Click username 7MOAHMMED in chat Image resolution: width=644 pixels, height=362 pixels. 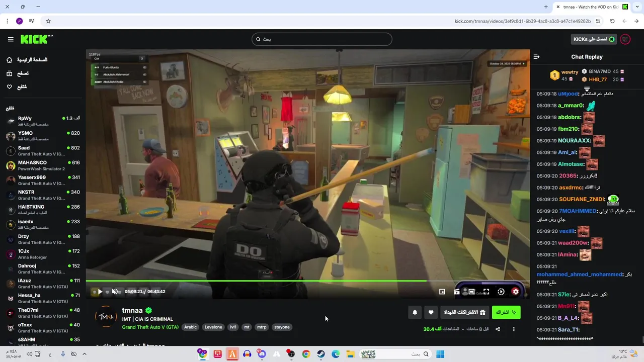[578, 211]
